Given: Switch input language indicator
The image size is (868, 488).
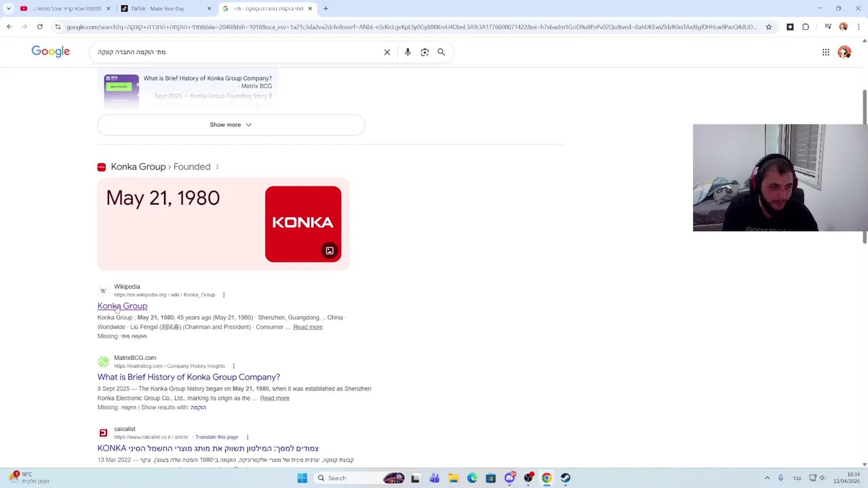Looking at the screenshot, I should click(797, 478).
